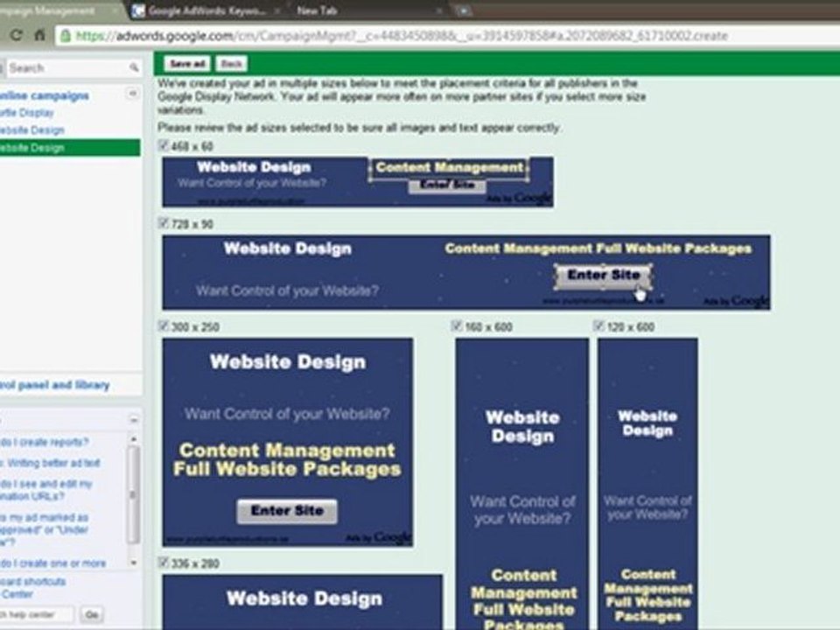
Task: Open the ad marked 'Under review' help link
Action: click(x=45, y=530)
